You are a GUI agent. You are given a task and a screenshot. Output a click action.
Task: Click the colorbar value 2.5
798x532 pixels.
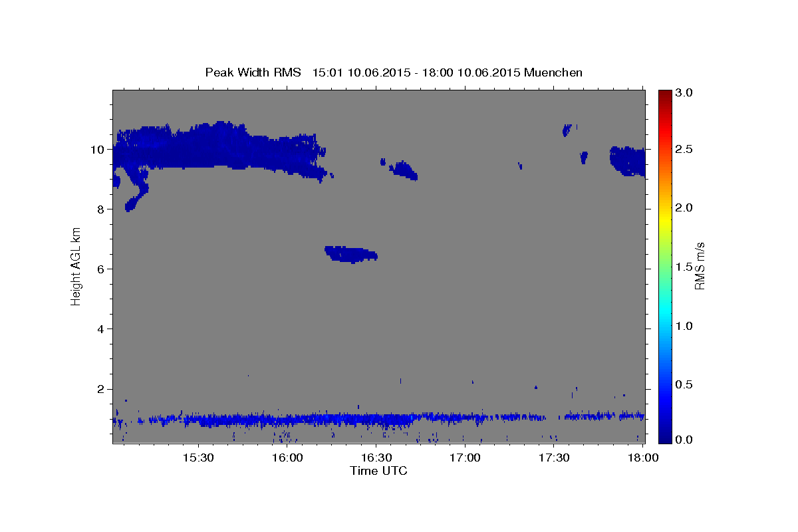tap(684, 149)
